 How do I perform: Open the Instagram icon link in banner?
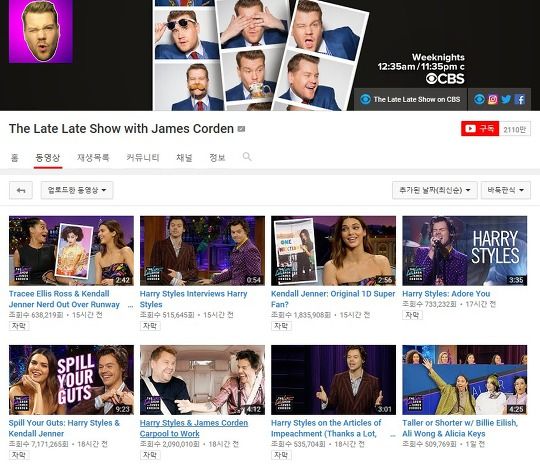tap(493, 100)
